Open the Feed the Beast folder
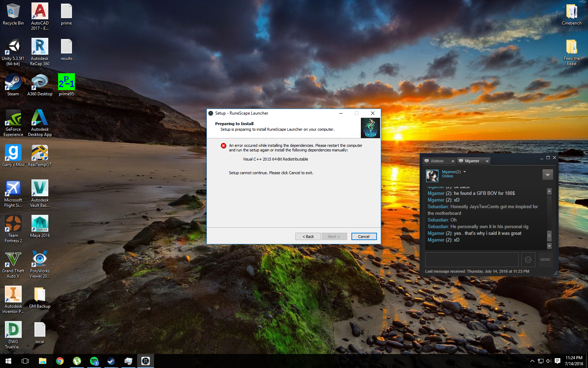Screen dimensions: 588x368 [x=572, y=52]
